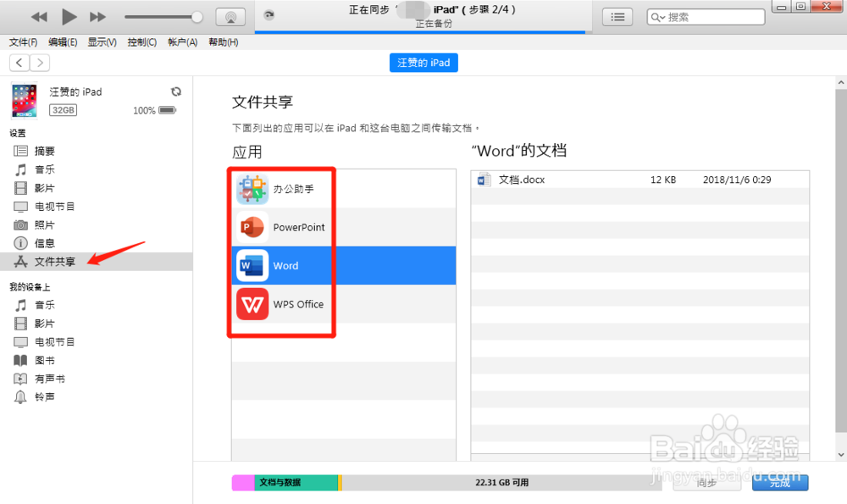Click the iPad device thumbnail
The width and height of the screenshot is (847, 504).
pyautogui.click(x=25, y=101)
